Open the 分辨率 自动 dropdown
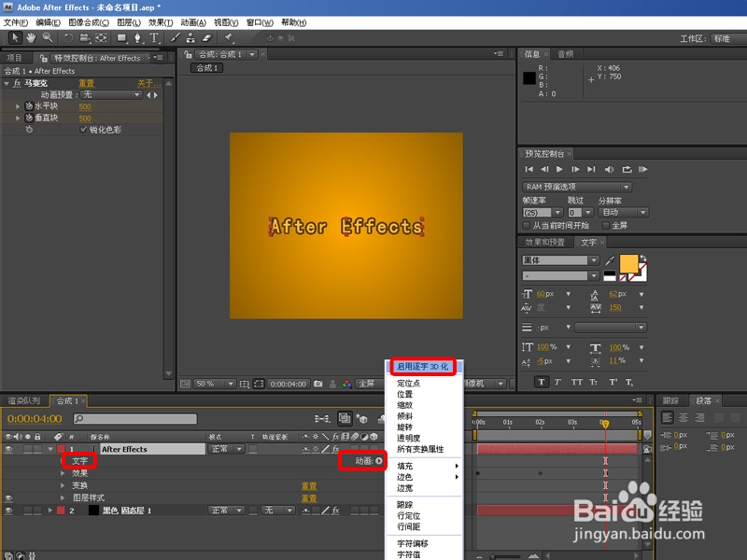 tap(624, 213)
